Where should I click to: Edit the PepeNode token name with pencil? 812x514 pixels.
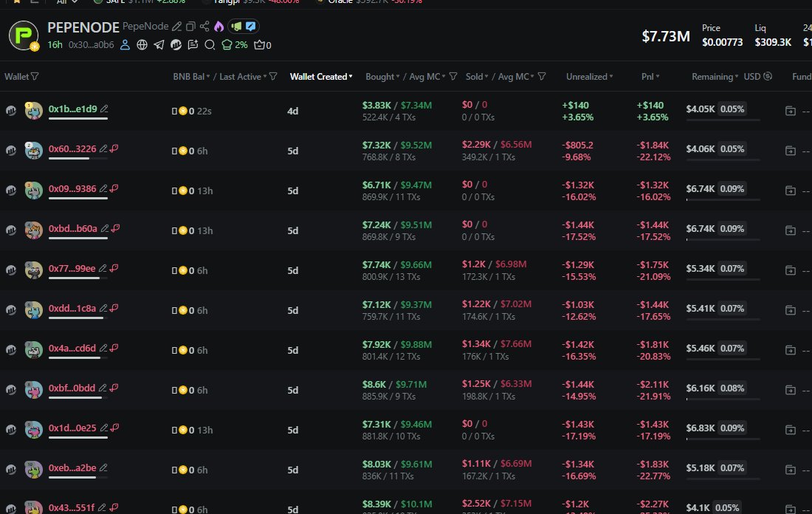coord(176,27)
